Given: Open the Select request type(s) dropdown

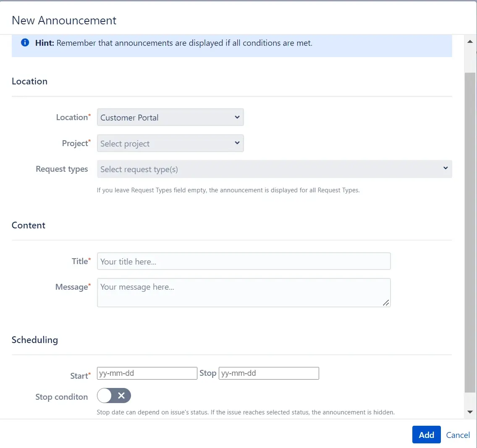Looking at the screenshot, I should [273, 168].
